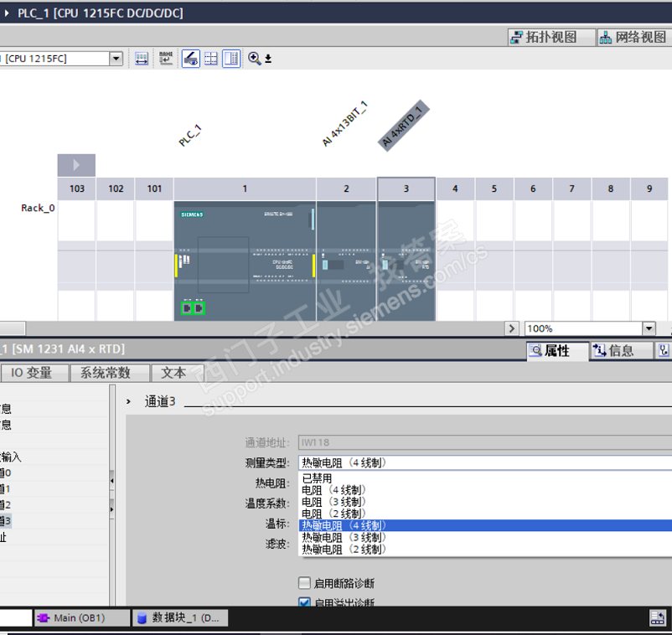Image resolution: width=672 pixels, height=635 pixels.
Task: Click the NAME label toolbar icon
Action: pos(166,58)
